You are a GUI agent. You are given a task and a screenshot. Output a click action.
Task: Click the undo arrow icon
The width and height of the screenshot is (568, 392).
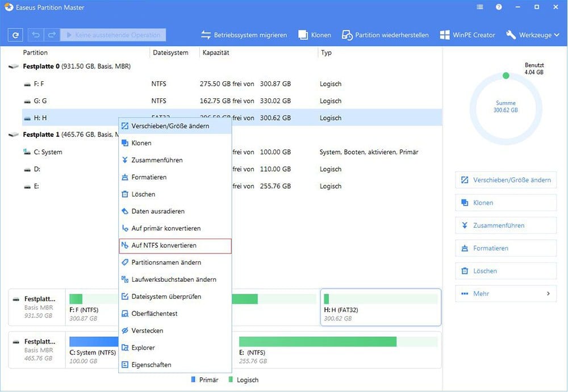(36, 35)
